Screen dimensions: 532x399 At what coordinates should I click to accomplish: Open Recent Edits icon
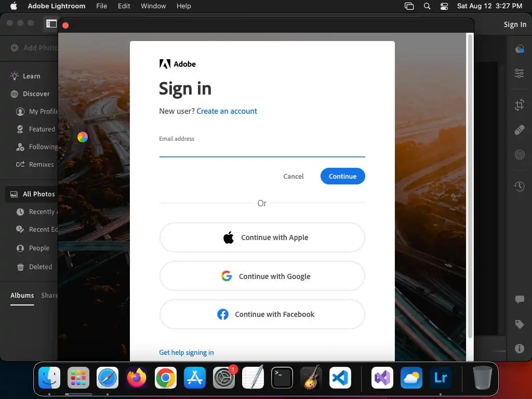[x=20, y=229]
